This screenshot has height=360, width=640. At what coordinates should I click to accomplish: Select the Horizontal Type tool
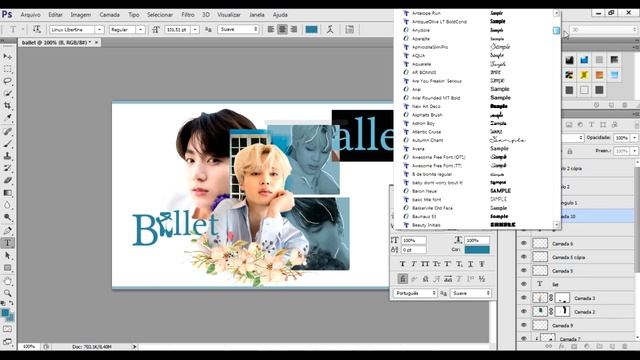coord(7,243)
